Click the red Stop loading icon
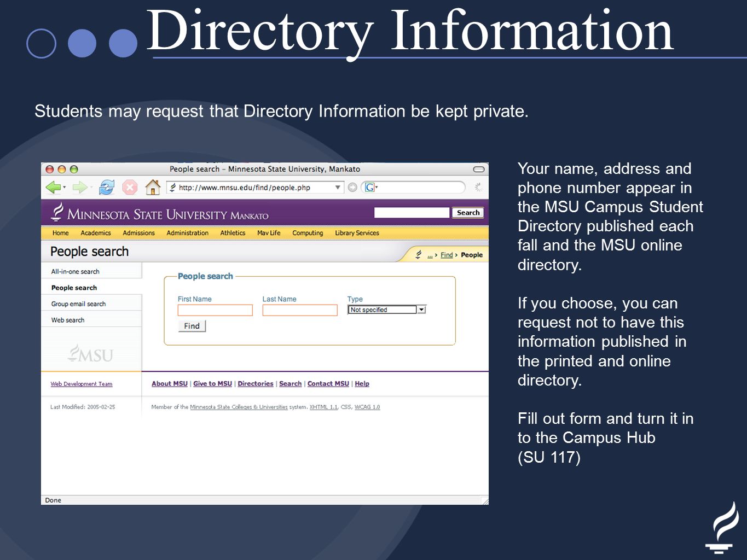This screenshot has height=560, width=747. click(130, 188)
